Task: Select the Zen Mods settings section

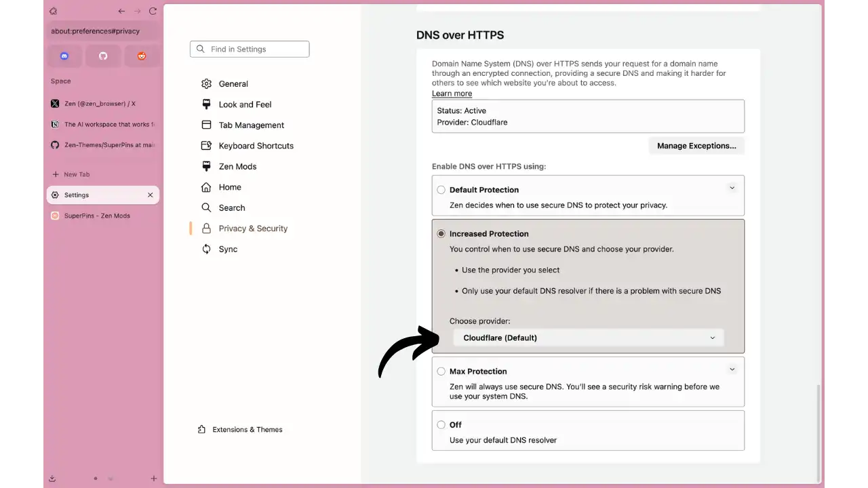Action: (x=237, y=166)
